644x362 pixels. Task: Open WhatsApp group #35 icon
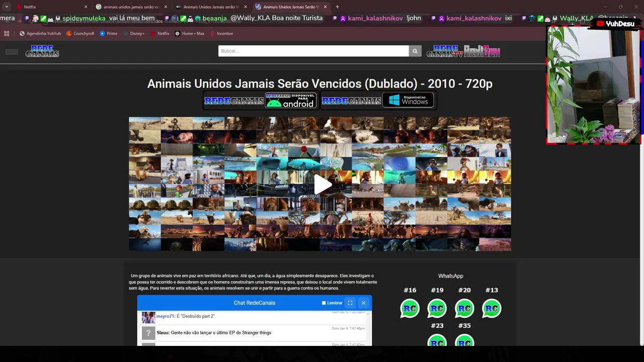pyautogui.click(x=464, y=341)
